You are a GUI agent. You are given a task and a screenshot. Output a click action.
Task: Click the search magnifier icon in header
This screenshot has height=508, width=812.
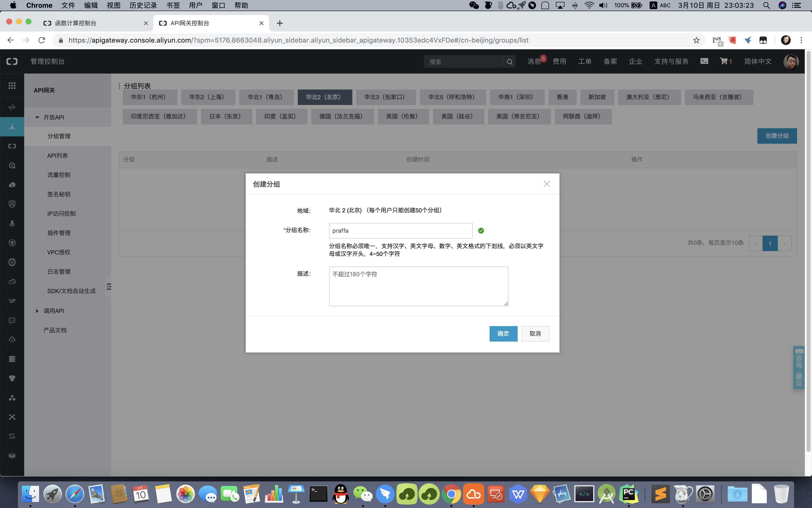(x=509, y=62)
